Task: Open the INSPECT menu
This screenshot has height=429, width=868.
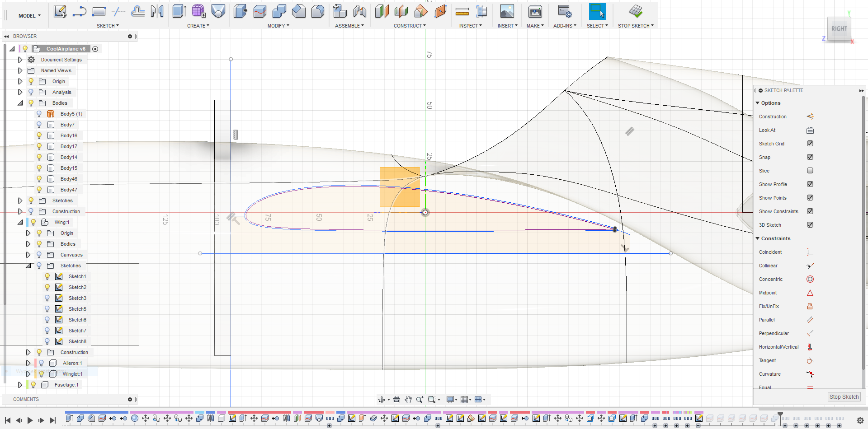Action: coord(470,26)
